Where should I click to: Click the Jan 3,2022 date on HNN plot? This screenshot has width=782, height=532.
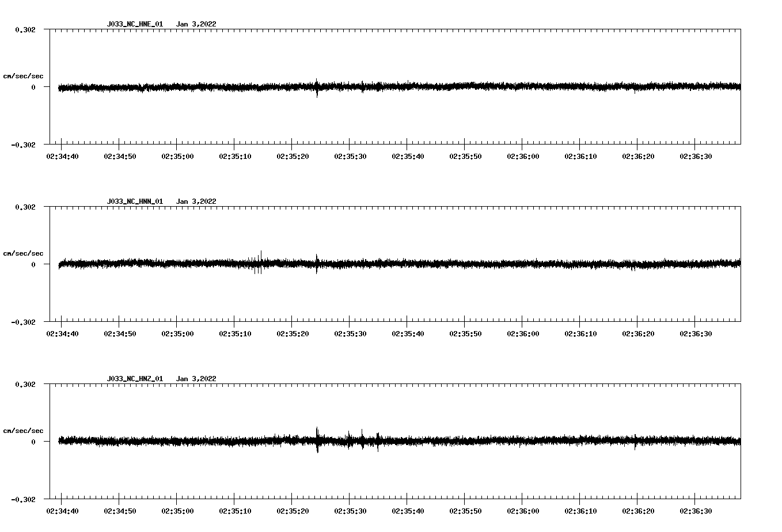pos(196,202)
